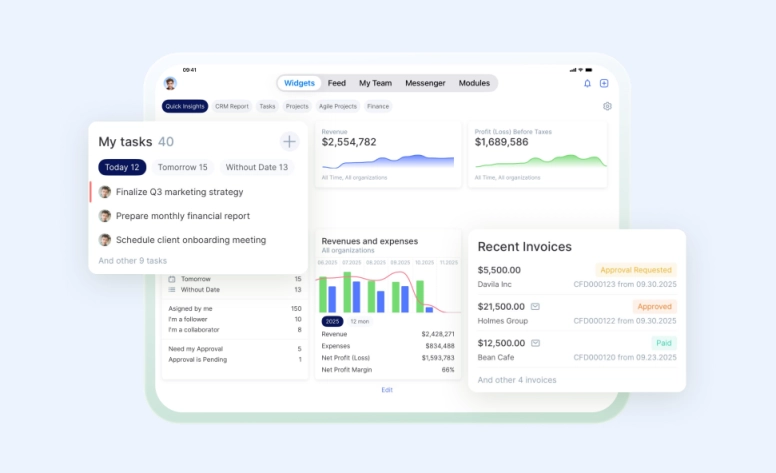Select the Tasks chip
Image resolution: width=776 pixels, height=473 pixels.
(267, 106)
